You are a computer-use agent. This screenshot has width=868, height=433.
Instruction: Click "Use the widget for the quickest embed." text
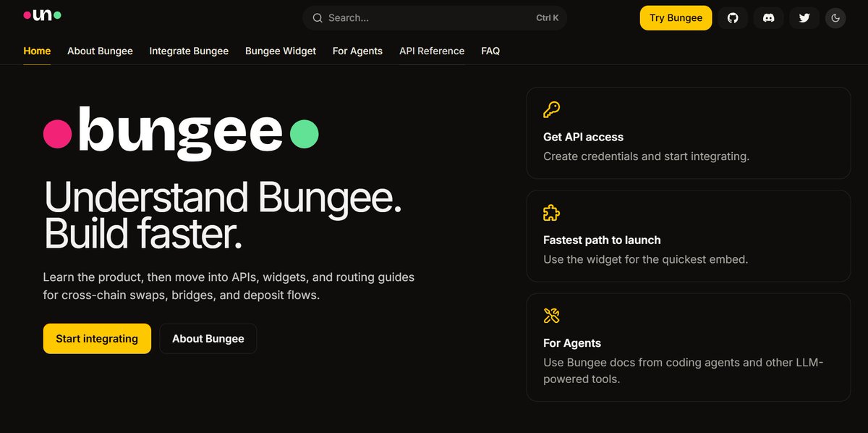[645, 259]
